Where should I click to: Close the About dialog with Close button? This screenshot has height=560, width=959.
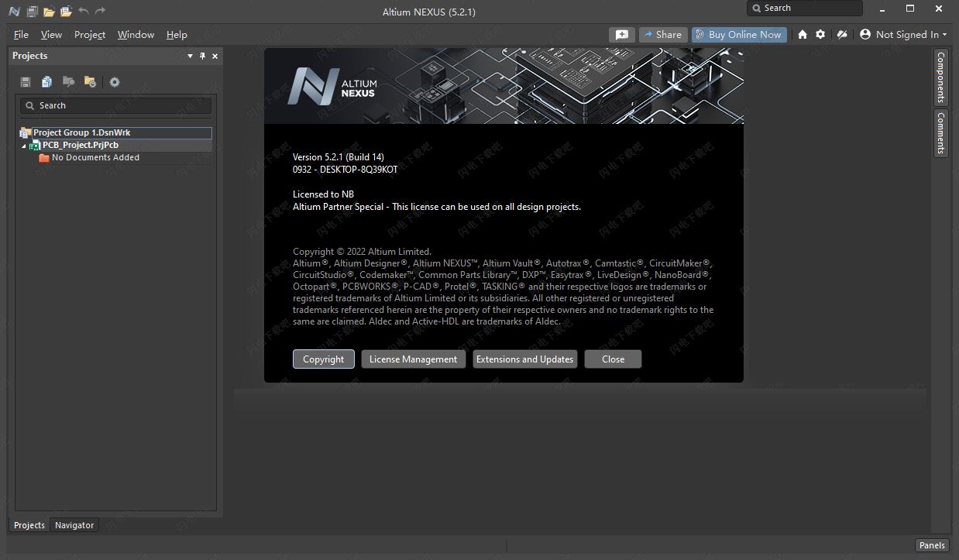click(x=613, y=359)
